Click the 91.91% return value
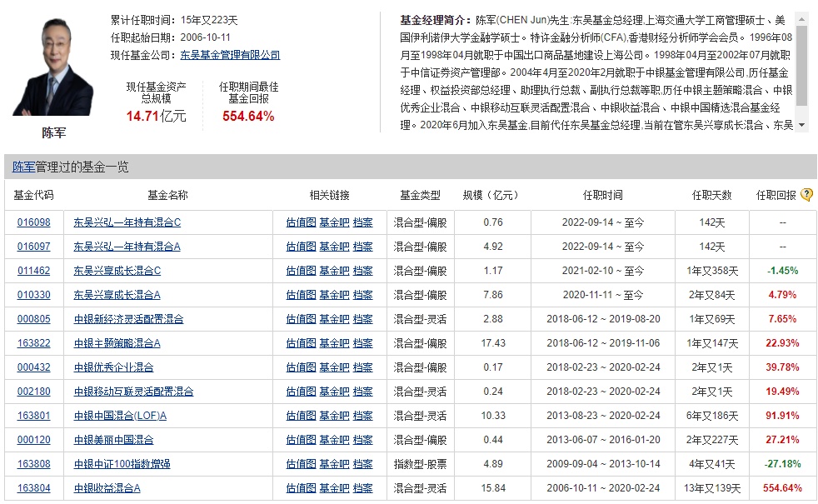Screen dimensions: 818x504 [x=782, y=416]
